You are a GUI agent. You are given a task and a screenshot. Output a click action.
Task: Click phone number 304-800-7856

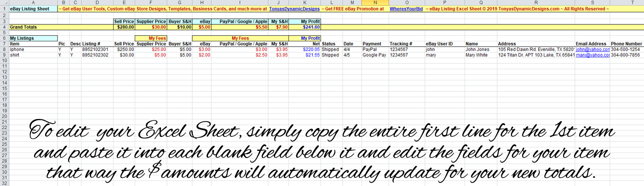[x=627, y=55]
